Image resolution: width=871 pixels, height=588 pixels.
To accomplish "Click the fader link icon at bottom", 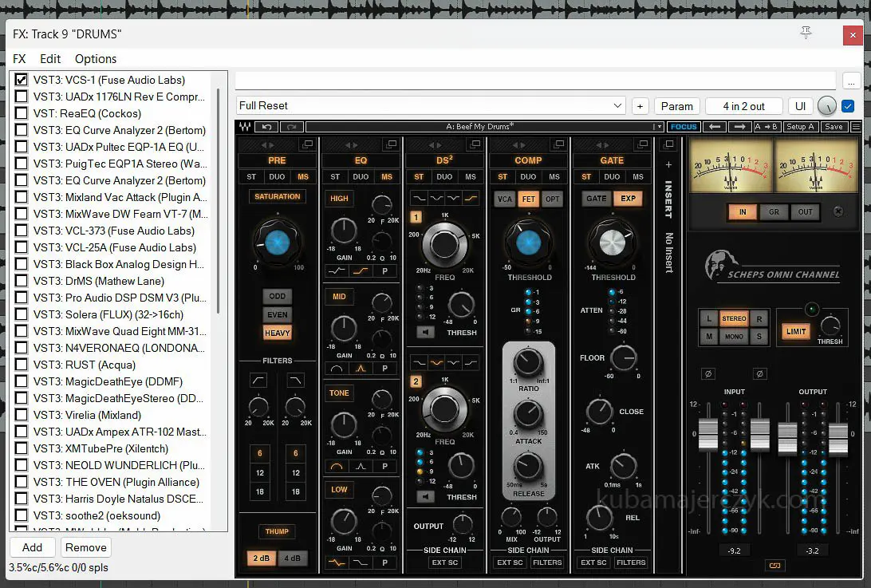I will [x=773, y=566].
